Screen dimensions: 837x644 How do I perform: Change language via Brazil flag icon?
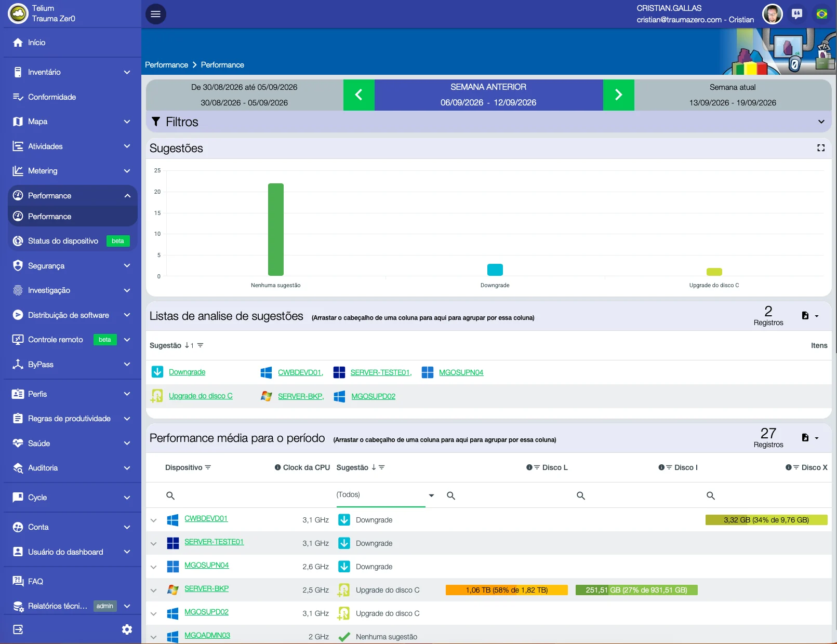(x=822, y=14)
